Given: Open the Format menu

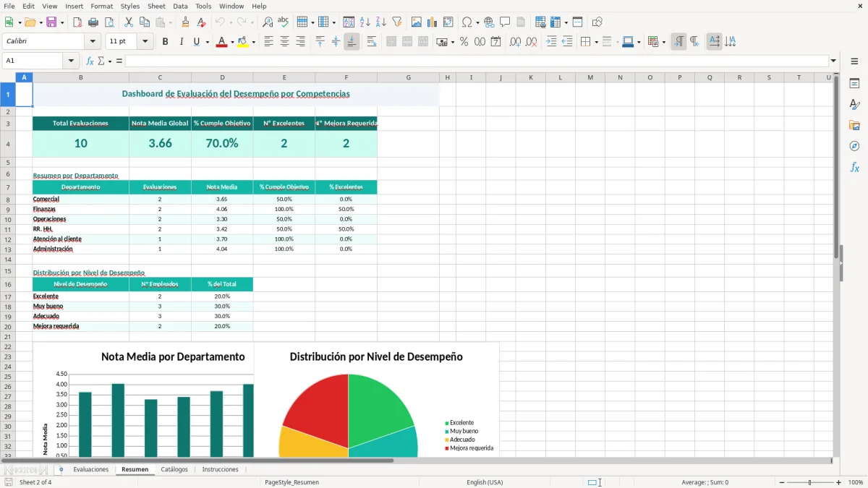Looking at the screenshot, I should pos(101,6).
